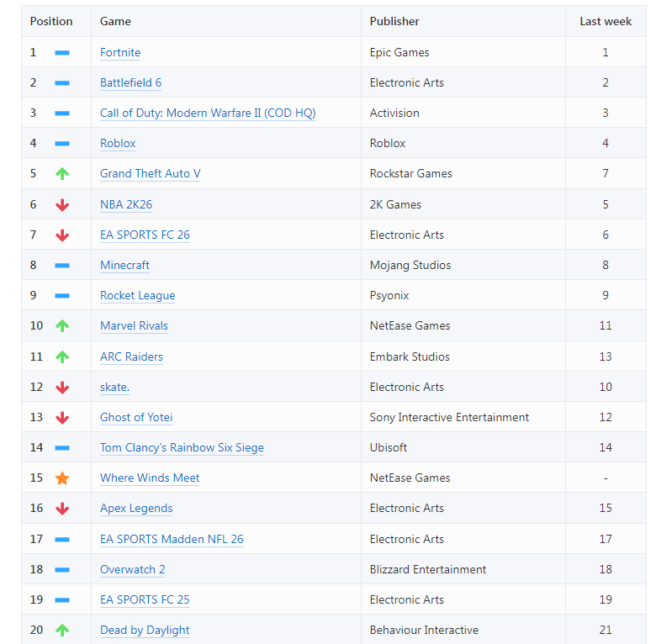Open the Apex Legends link
This screenshot has width=656, height=644.
(x=136, y=509)
